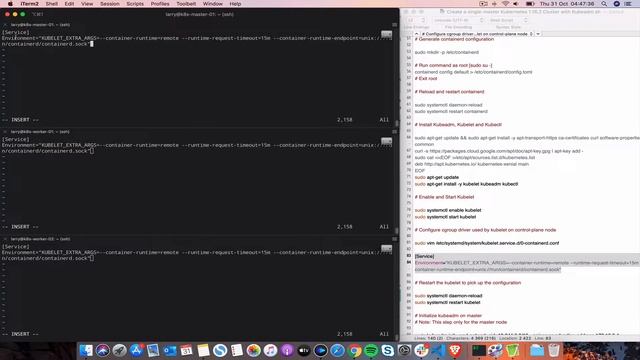The width and height of the screenshot is (640, 360).
Task: Click the highlighted '[Service]' line in editor
Action: coord(424,256)
